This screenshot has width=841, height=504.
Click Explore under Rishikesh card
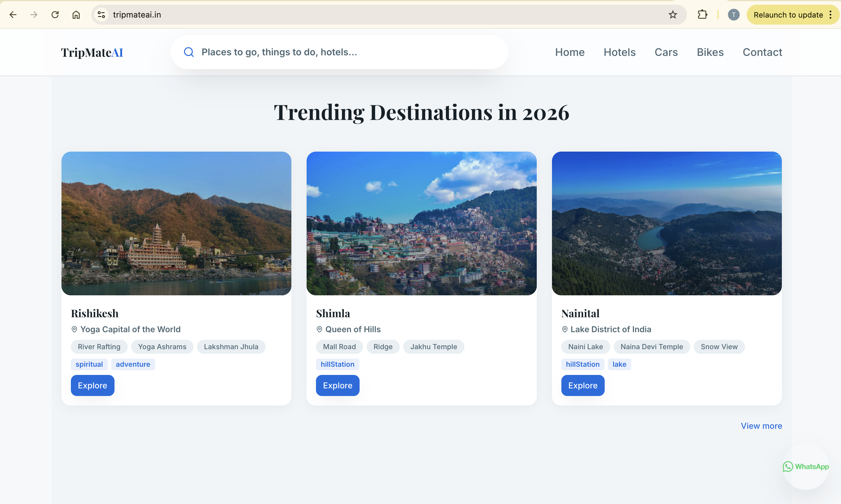[92, 385]
